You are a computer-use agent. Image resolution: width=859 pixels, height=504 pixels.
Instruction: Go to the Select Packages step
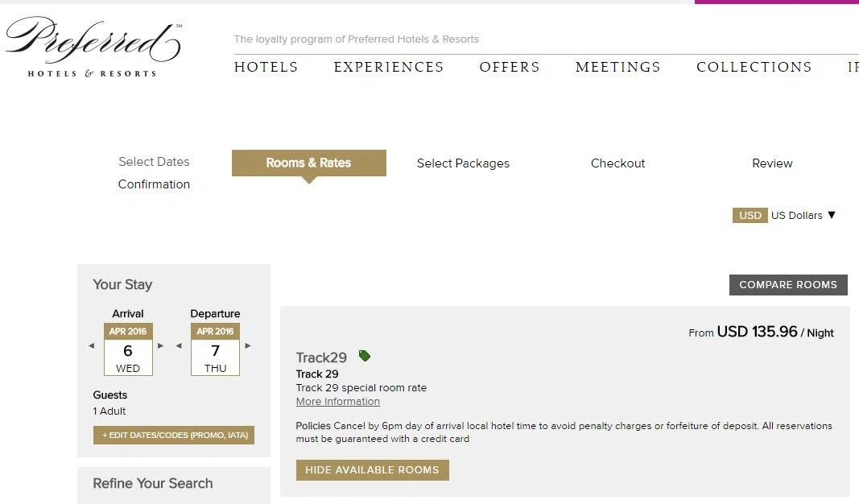[x=463, y=163]
